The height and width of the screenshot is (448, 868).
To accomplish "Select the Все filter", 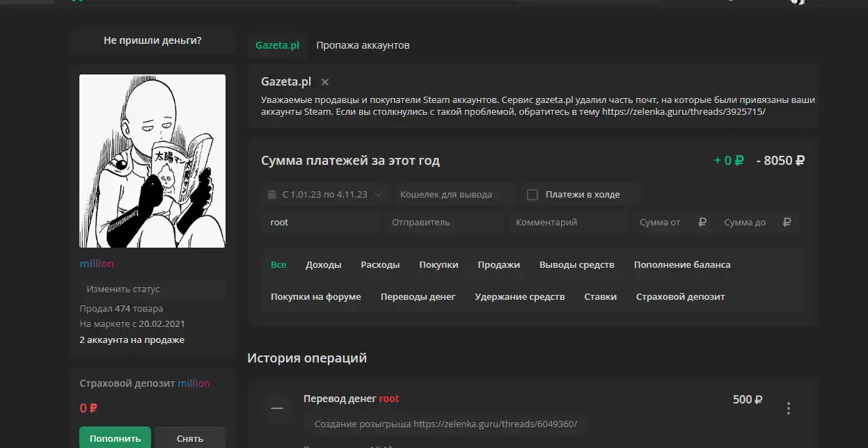I will tap(278, 265).
